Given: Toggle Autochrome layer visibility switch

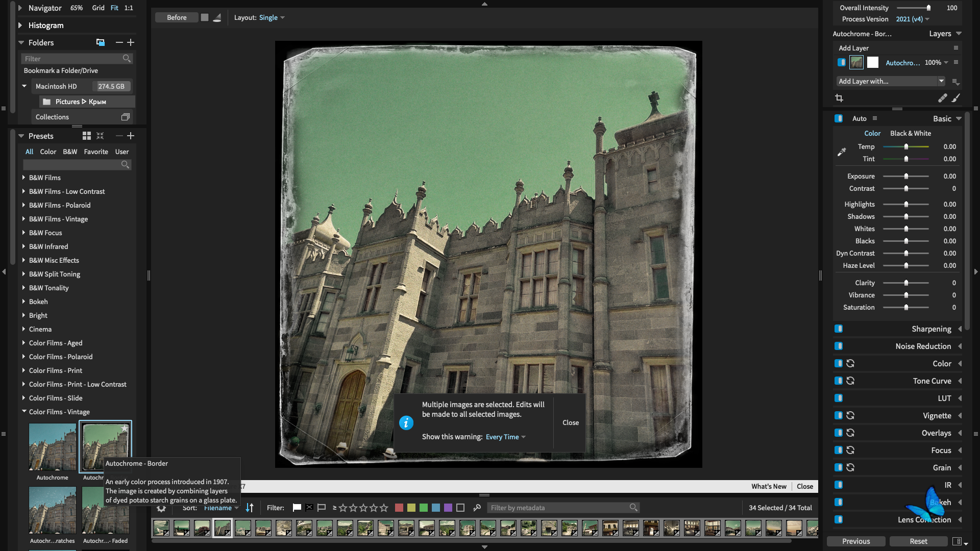Looking at the screenshot, I should pyautogui.click(x=842, y=62).
